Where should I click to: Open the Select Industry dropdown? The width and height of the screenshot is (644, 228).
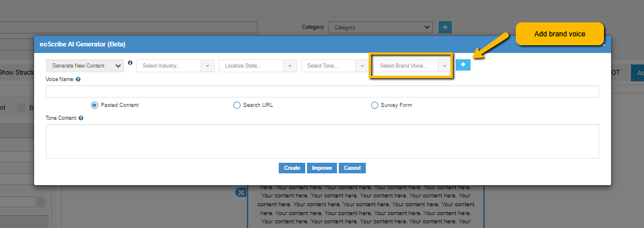point(175,66)
